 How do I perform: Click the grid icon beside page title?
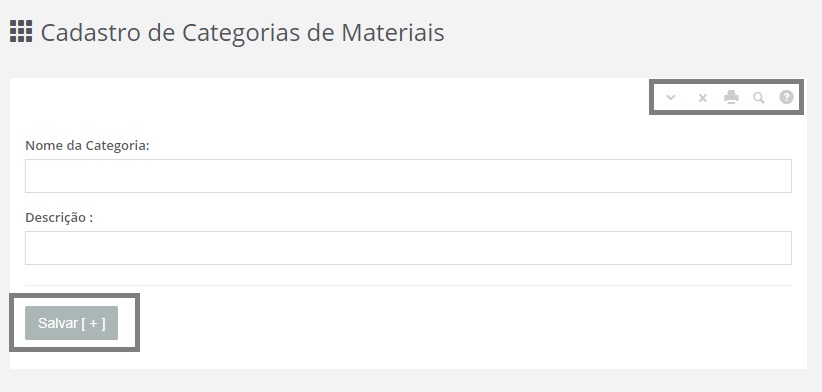21,31
